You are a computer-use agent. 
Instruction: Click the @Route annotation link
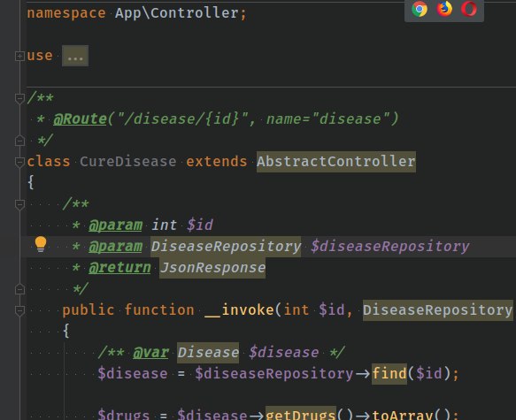point(80,119)
